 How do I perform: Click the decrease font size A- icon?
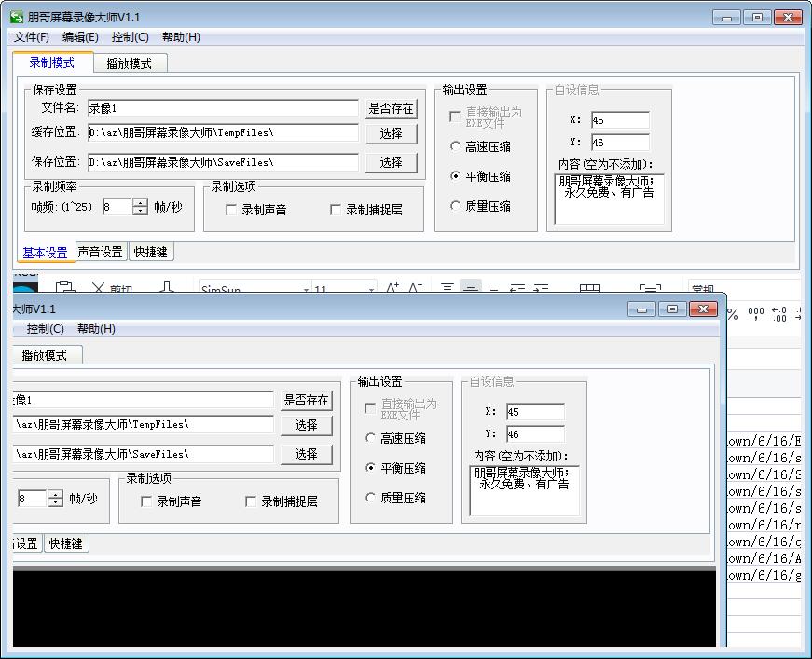[415, 288]
